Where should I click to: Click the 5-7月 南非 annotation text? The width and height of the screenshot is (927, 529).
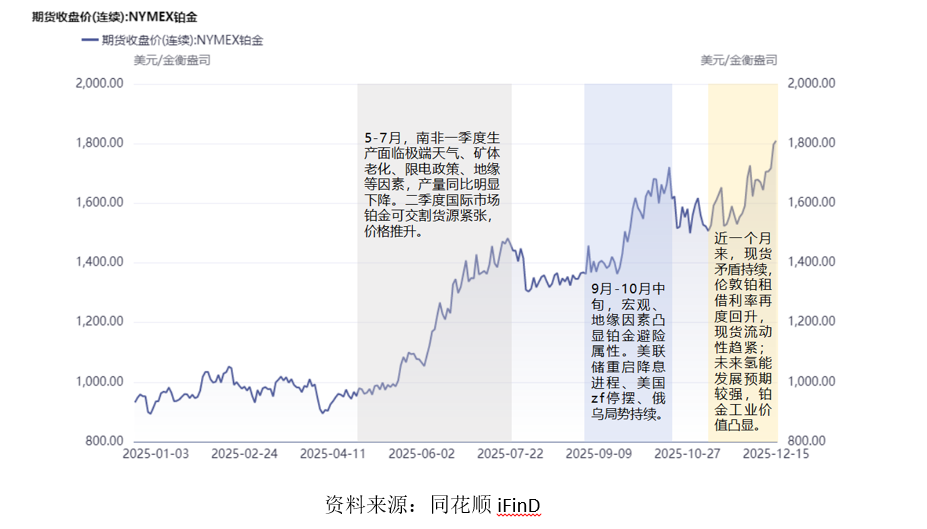432,184
